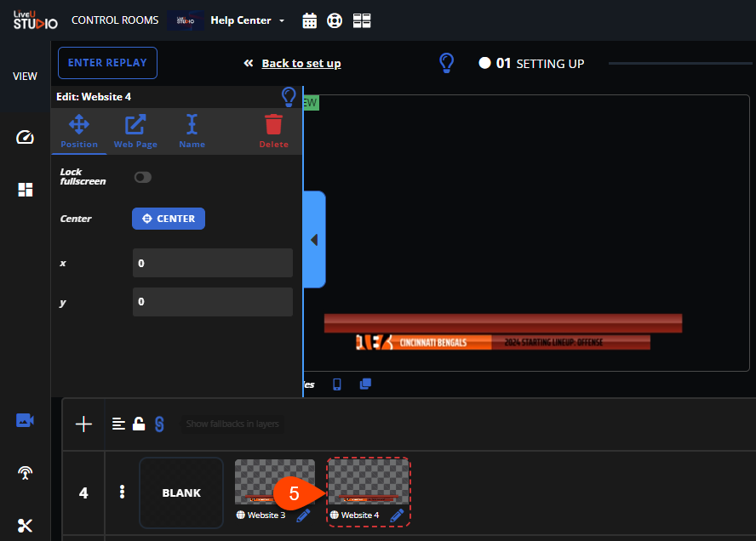
Task: Click the Help Center room thumbnail
Action: click(x=186, y=20)
